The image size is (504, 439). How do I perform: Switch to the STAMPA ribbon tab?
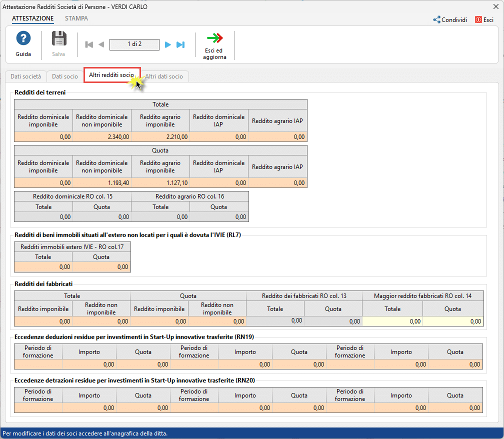pos(76,18)
